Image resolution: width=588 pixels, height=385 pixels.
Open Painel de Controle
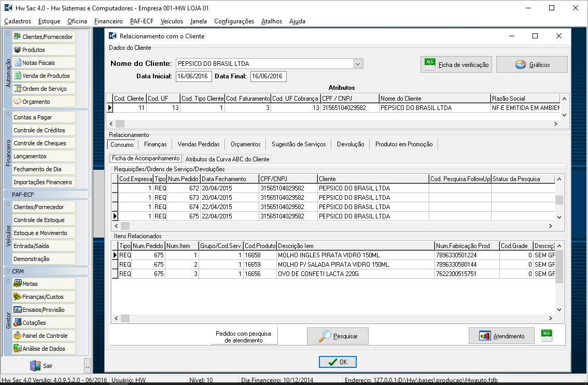coord(44,336)
